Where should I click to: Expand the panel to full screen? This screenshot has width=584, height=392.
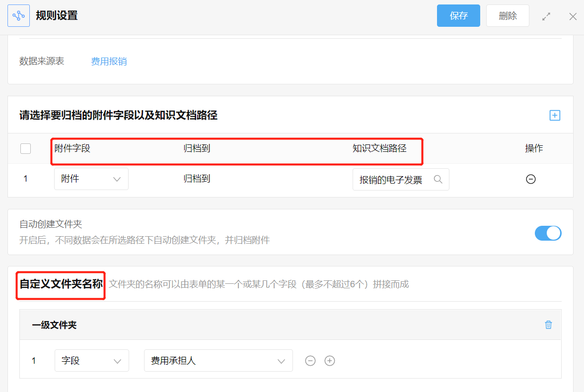click(546, 16)
